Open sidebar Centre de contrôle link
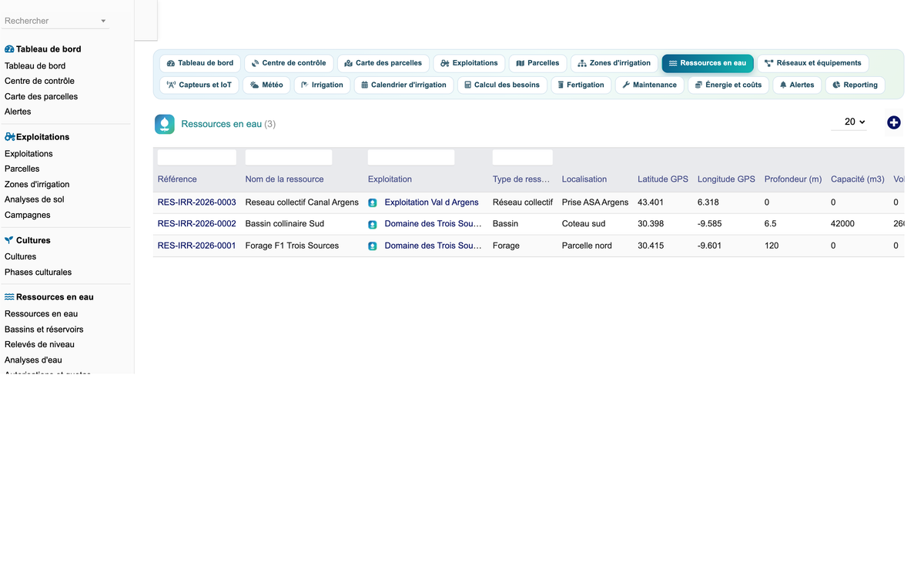Screen dimensions: 924x572 tap(39, 81)
